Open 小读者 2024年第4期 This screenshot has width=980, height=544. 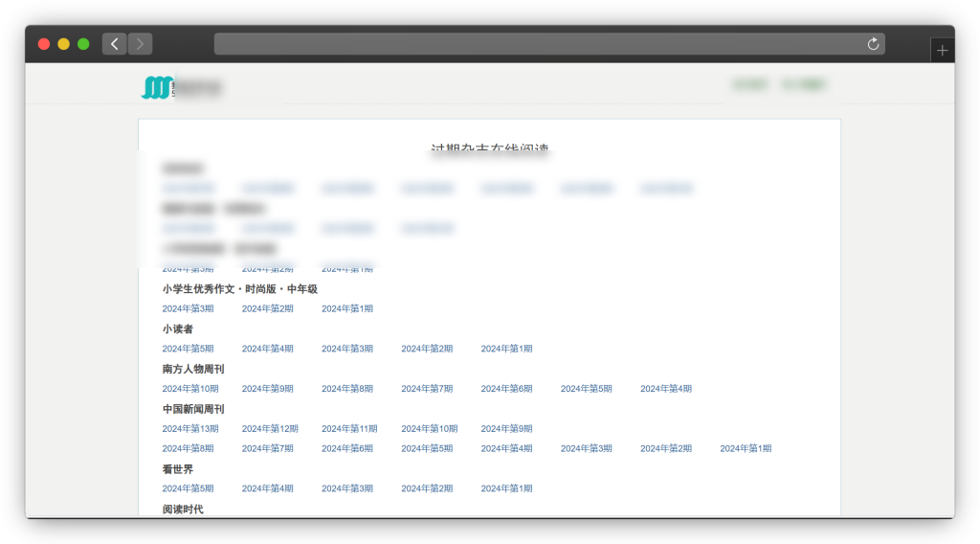tap(268, 349)
